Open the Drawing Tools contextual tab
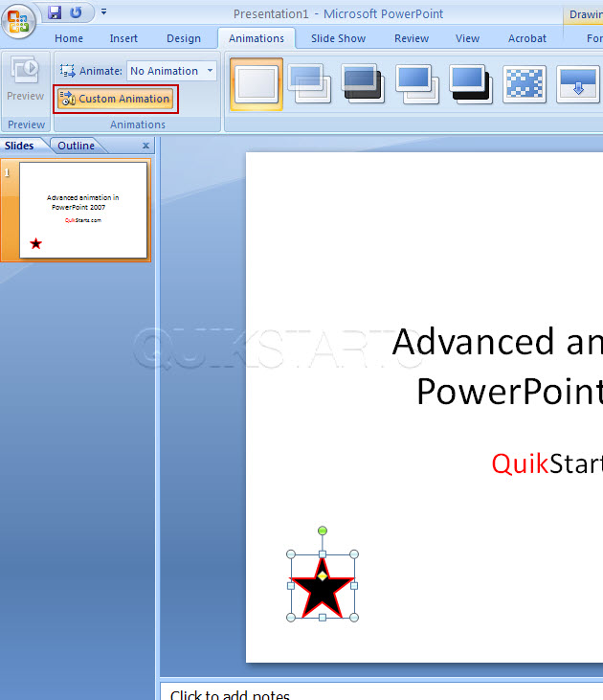This screenshot has height=700, width=603. pyautogui.click(x=585, y=14)
